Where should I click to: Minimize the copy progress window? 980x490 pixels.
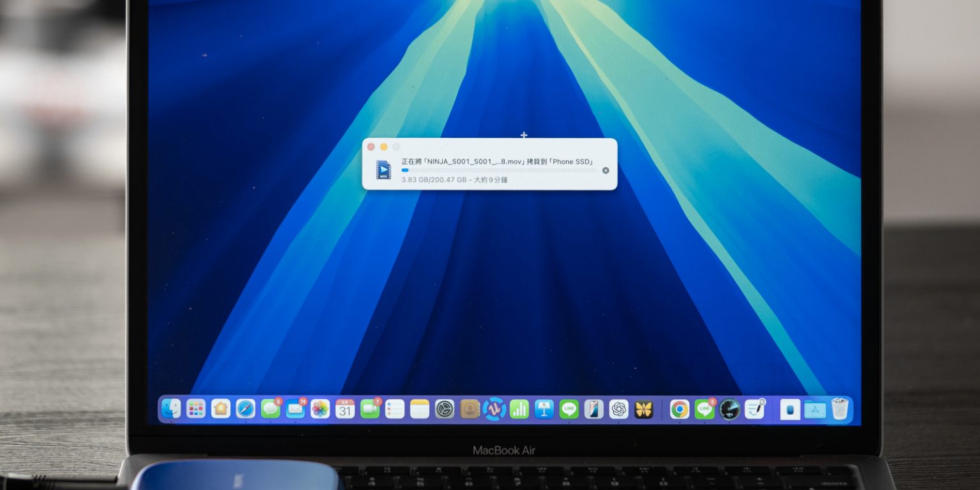pyautogui.click(x=383, y=147)
